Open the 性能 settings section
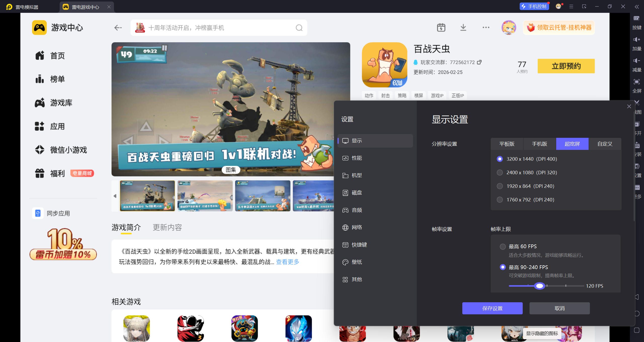 357,158
